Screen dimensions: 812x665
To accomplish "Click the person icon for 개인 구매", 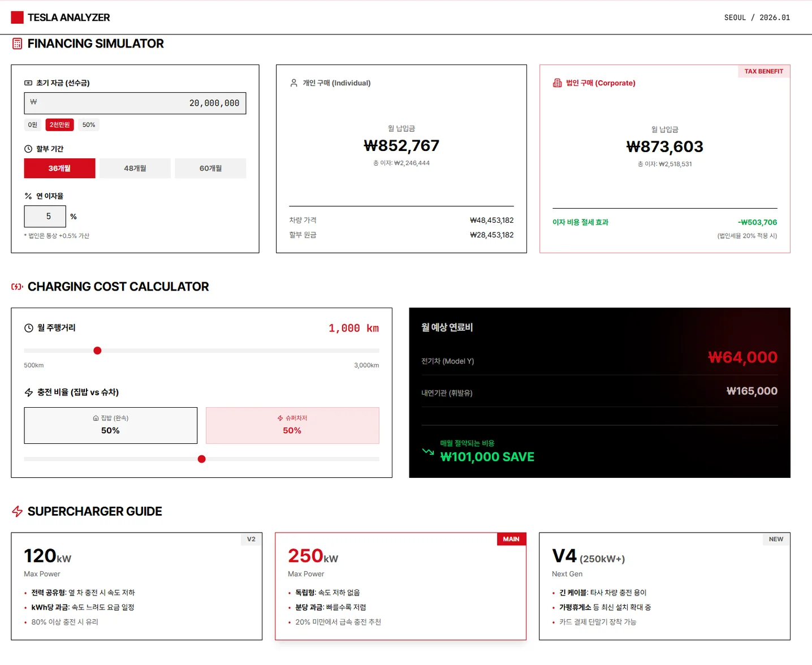I will [294, 83].
